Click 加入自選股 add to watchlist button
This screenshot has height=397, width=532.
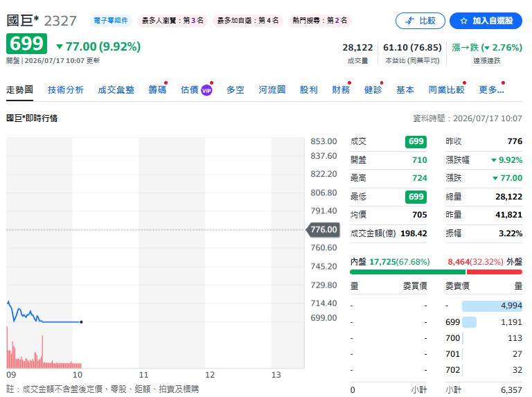click(486, 21)
